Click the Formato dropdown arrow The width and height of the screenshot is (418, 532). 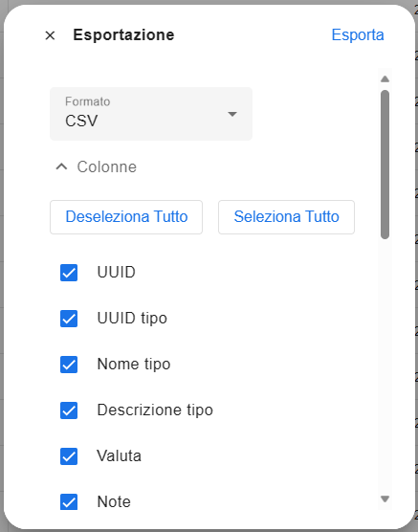232,114
